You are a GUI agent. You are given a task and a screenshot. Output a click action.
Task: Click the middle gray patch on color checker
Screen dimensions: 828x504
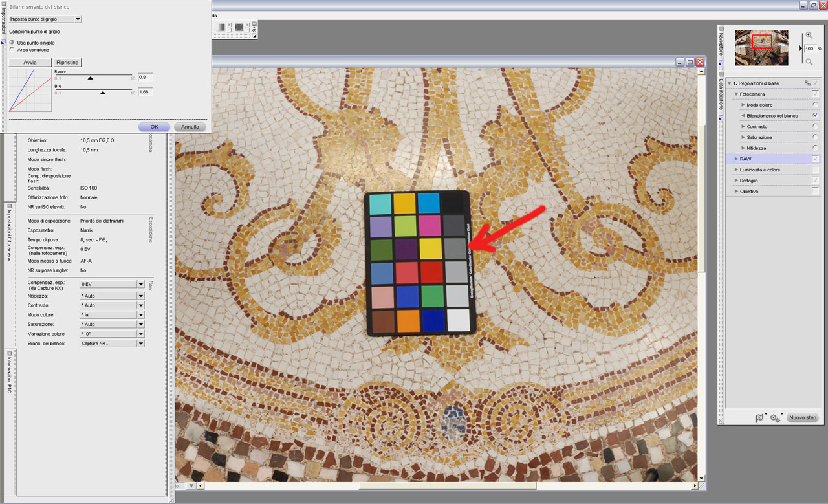[x=455, y=248]
